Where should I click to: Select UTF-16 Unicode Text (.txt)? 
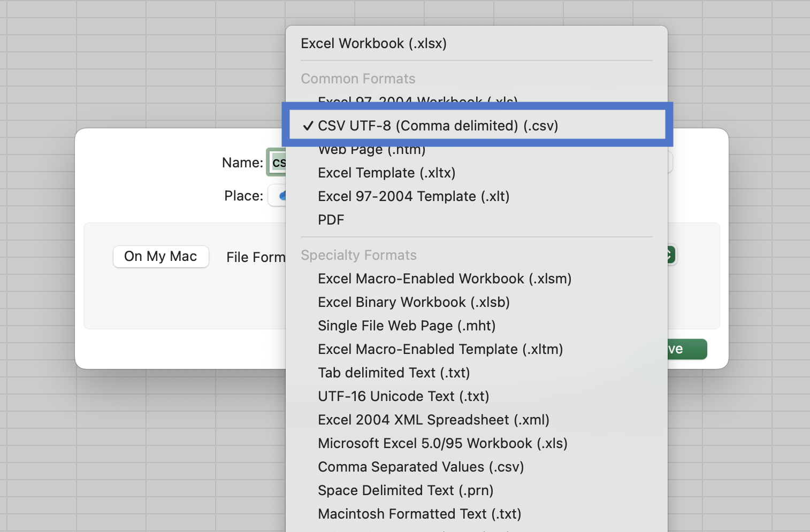(x=403, y=396)
